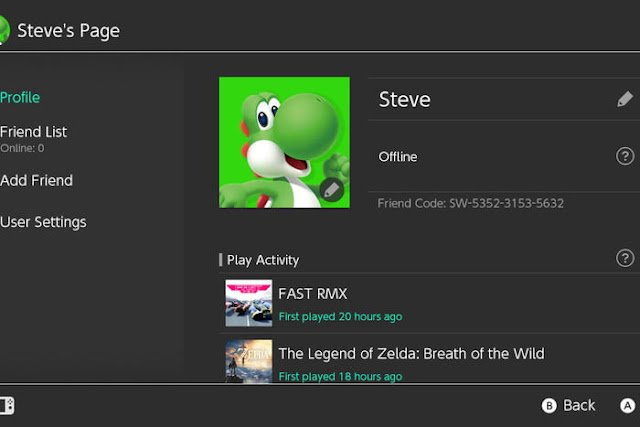Select the Profile menu item

coord(21,97)
